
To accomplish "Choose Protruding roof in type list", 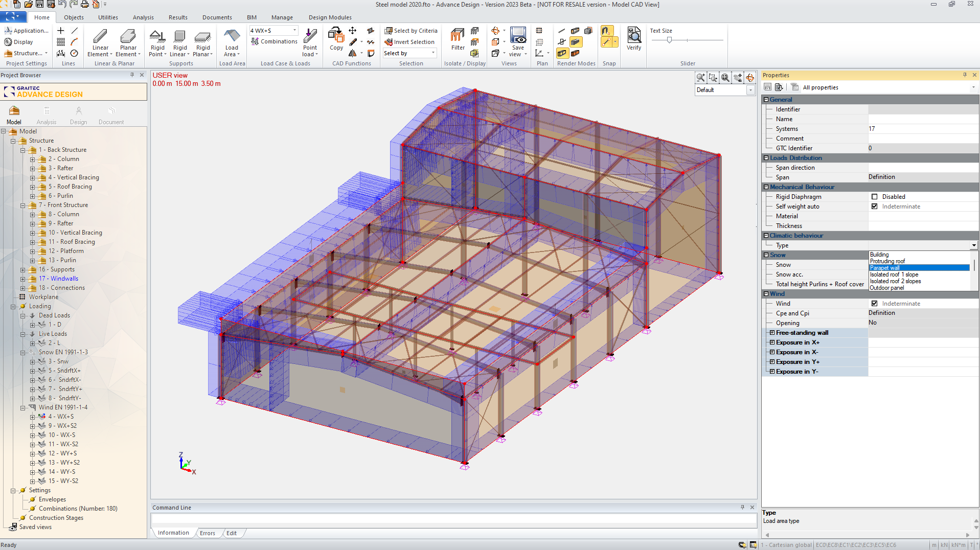I will pos(887,261).
